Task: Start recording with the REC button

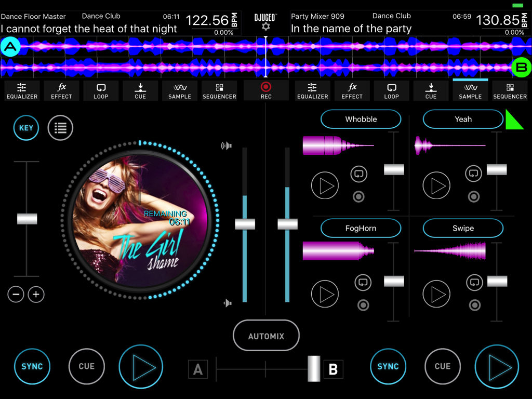Action: (x=265, y=88)
